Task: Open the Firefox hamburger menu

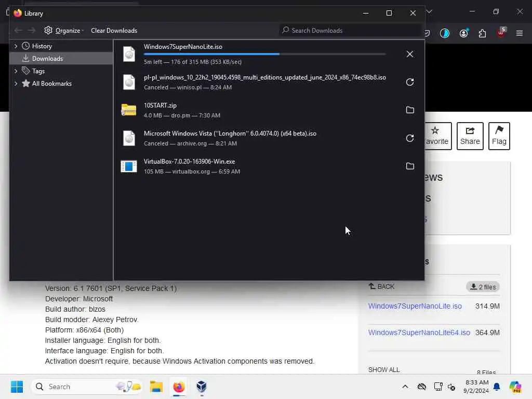Action: point(519,33)
